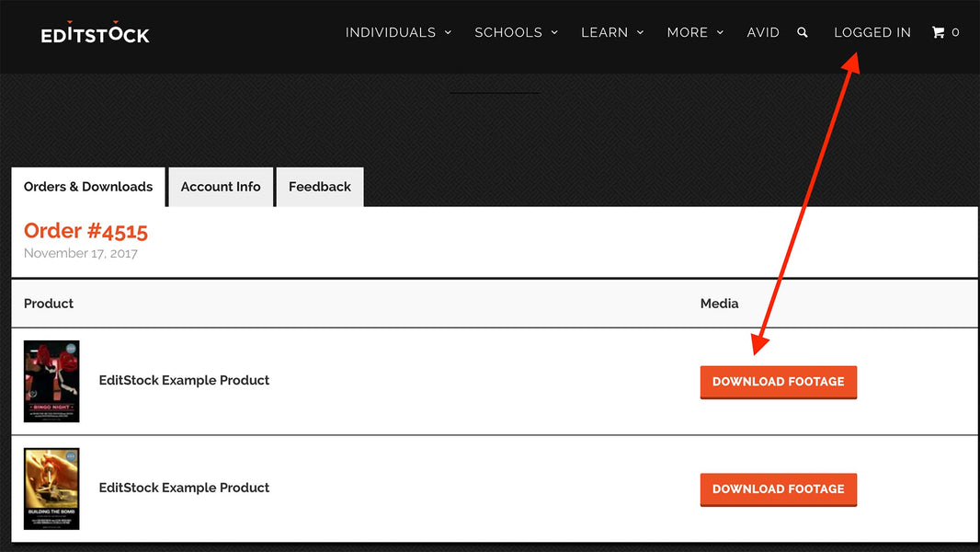
Task: Click the Media column header
Action: pyautogui.click(x=719, y=304)
